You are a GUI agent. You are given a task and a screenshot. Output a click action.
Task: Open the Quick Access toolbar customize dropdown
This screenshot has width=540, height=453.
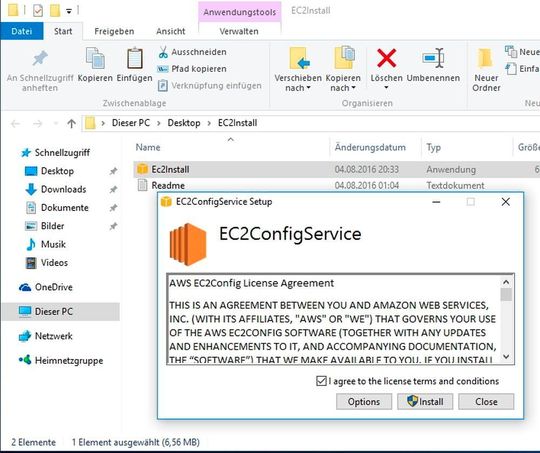tap(69, 11)
